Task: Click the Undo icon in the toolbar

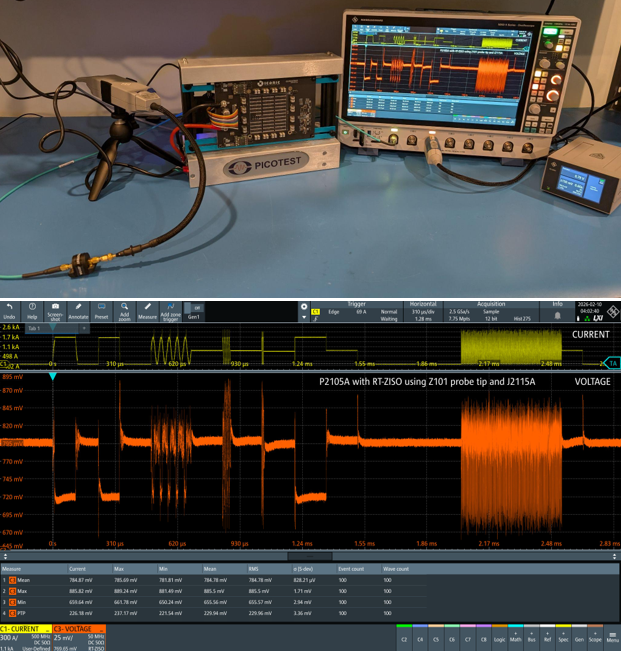Action: [10, 310]
